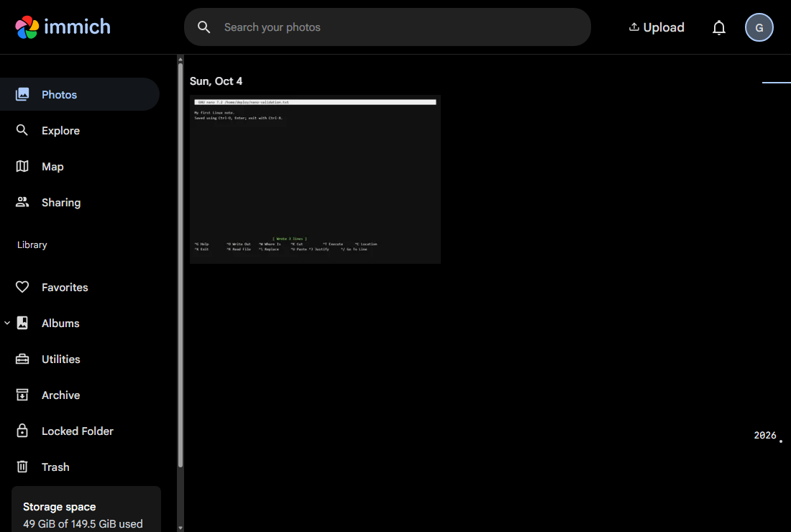Go to Trash

point(80,467)
